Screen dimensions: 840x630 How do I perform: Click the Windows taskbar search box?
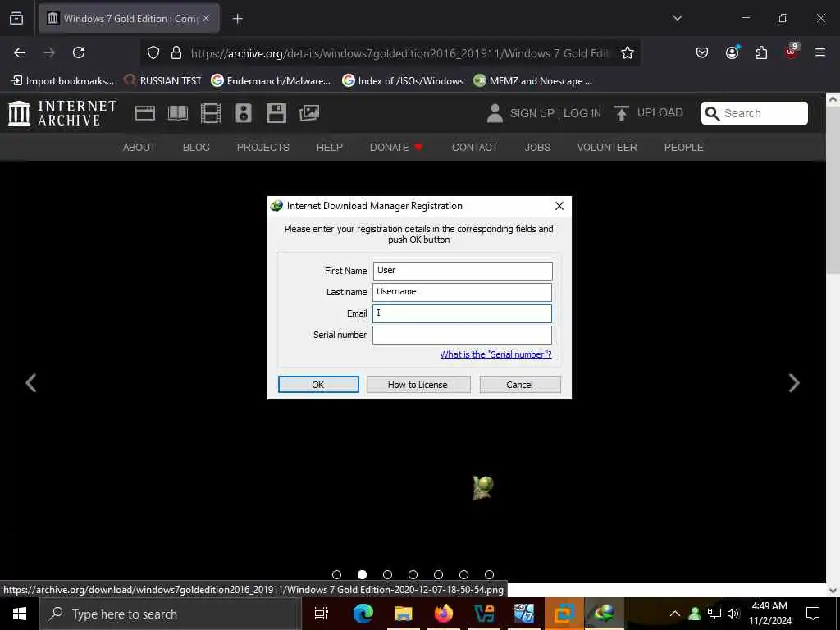[171, 614]
